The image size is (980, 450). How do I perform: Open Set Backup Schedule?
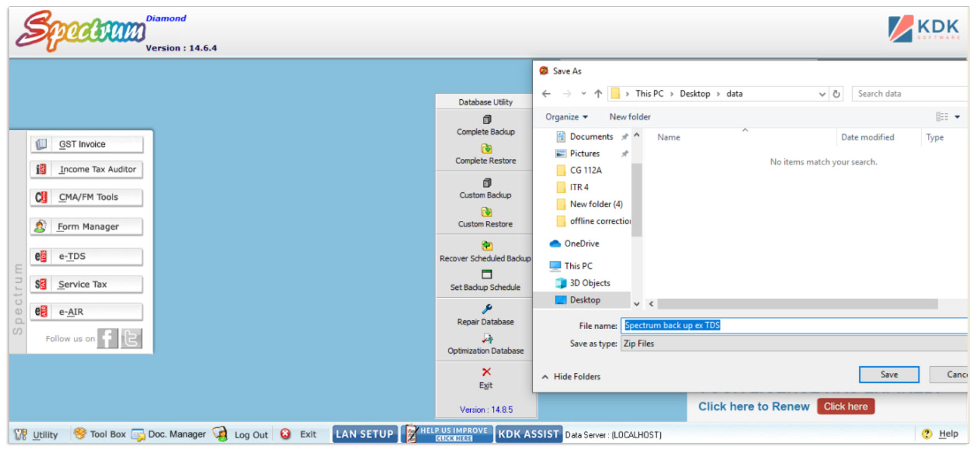486,281
